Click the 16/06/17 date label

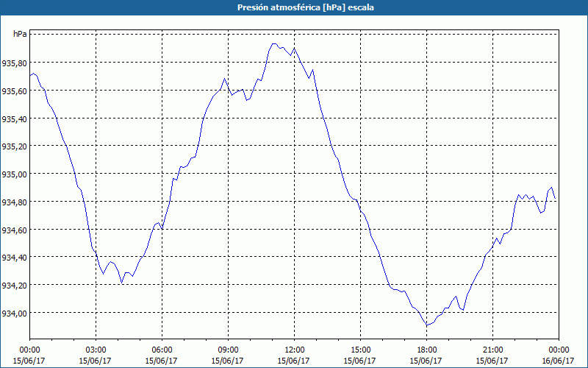point(559,361)
